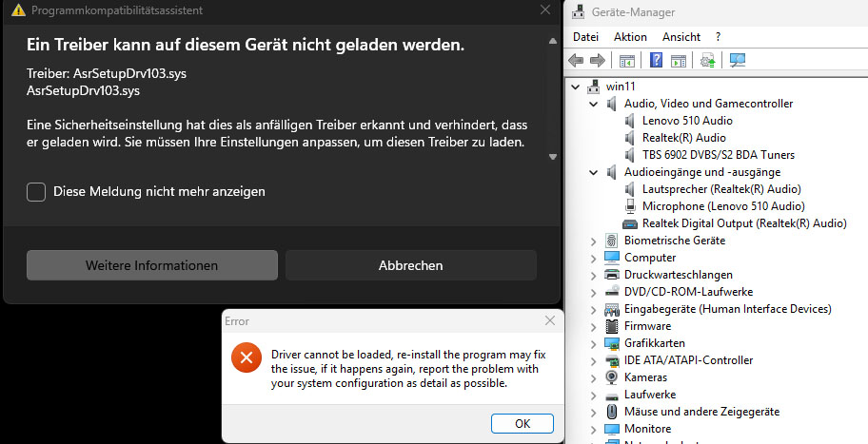Expand the Grafikkarten category
This screenshot has height=444, width=868.
(x=594, y=344)
